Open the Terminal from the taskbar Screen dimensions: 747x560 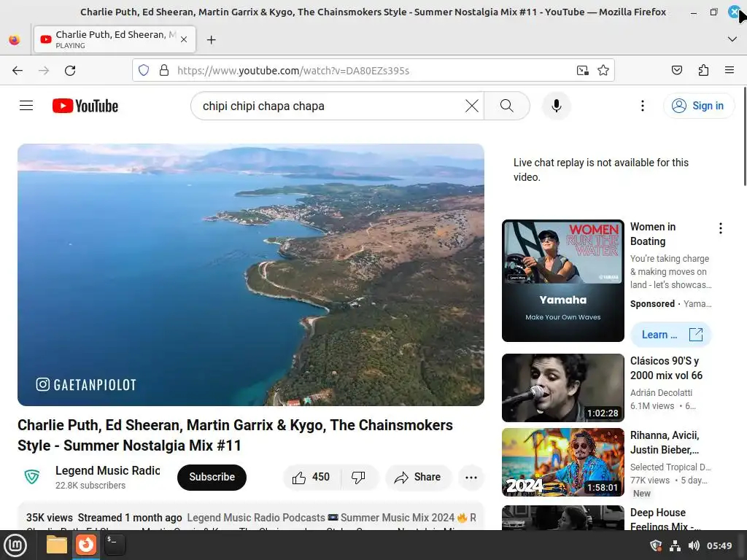point(115,545)
